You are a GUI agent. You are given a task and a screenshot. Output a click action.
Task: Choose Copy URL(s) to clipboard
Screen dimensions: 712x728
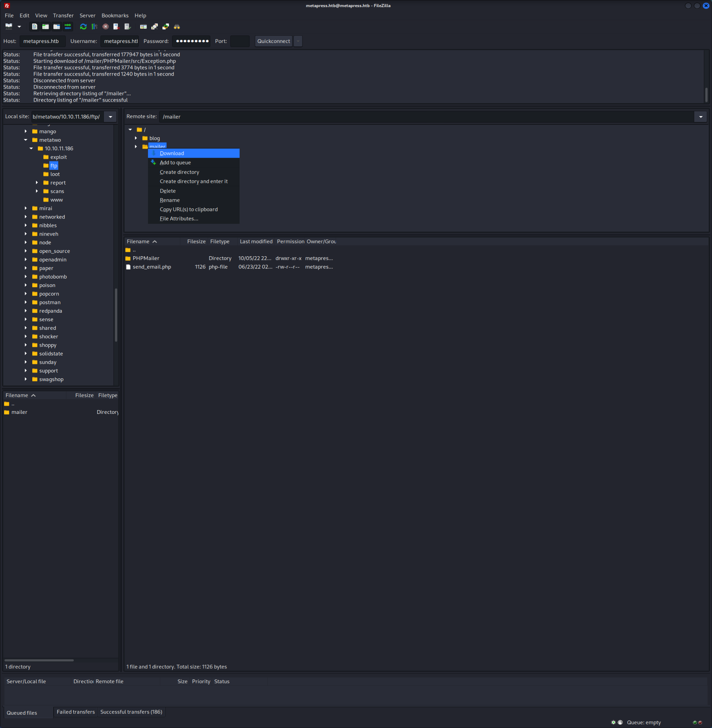pyautogui.click(x=194, y=209)
